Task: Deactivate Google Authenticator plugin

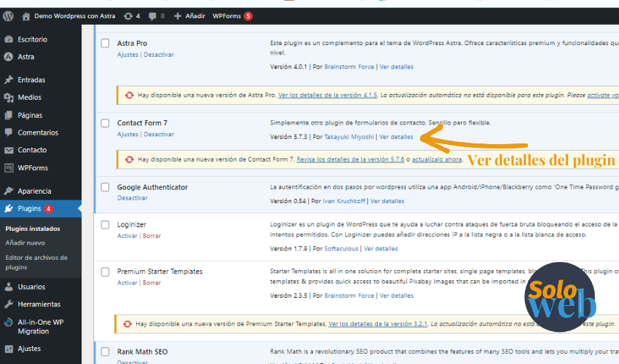Action: tap(133, 198)
